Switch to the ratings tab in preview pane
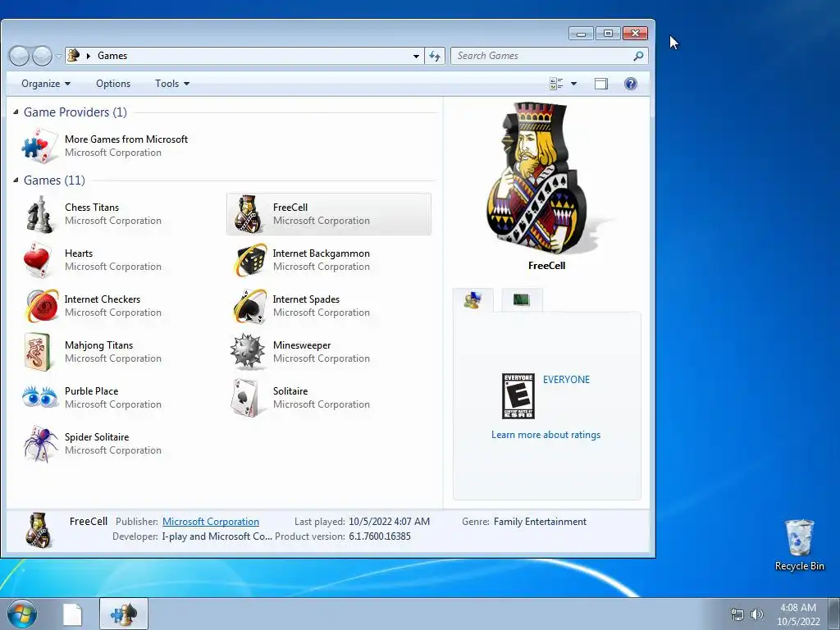 tap(473, 299)
